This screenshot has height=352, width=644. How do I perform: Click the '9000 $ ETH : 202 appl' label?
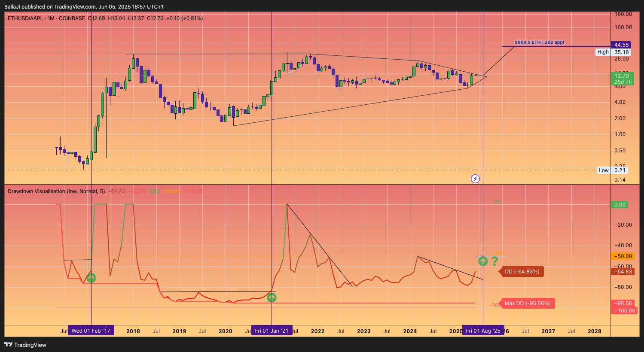coord(539,42)
